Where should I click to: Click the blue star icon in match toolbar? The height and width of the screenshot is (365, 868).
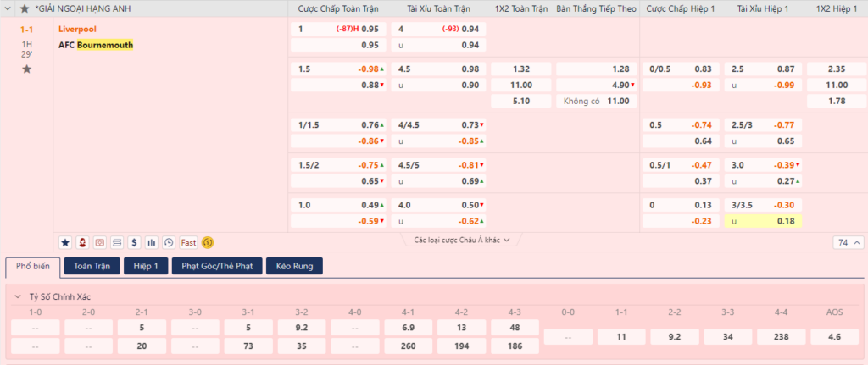(66, 242)
